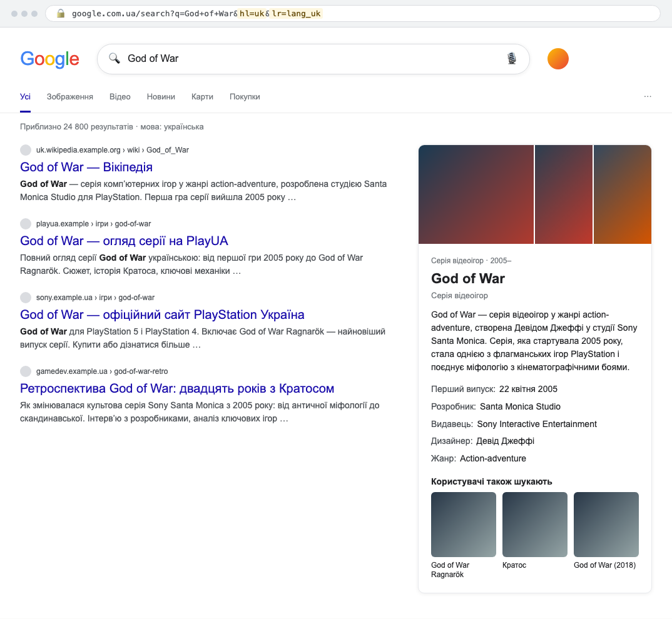Click the Wikipedia result description snippet
This screenshot has width=672, height=619.
click(203, 191)
